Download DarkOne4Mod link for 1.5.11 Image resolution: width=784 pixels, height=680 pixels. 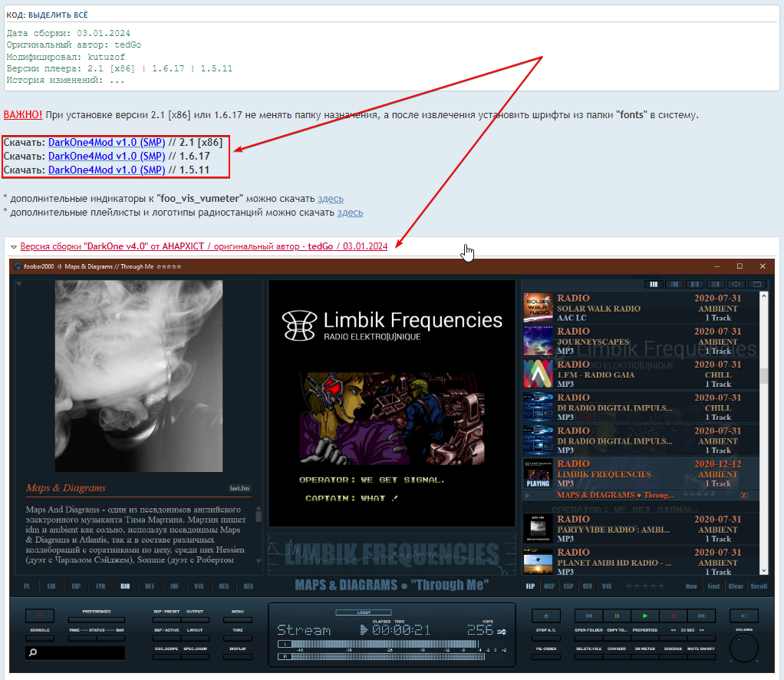107,170
